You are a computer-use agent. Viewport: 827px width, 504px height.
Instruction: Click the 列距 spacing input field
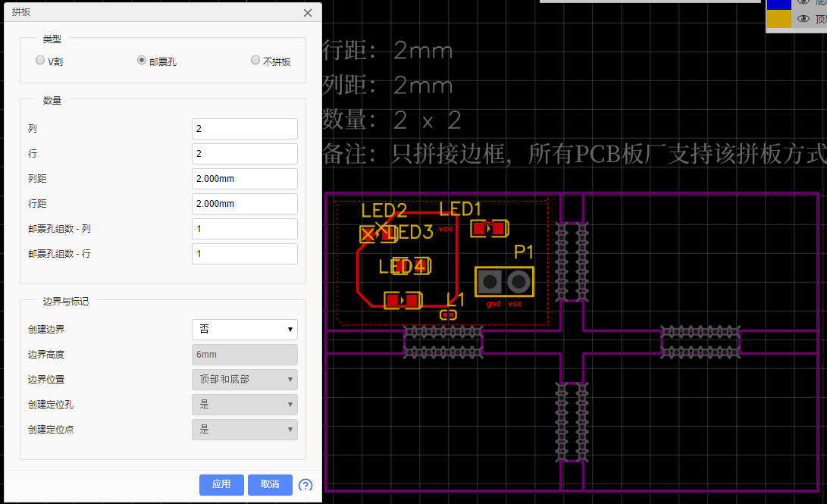(x=245, y=179)
